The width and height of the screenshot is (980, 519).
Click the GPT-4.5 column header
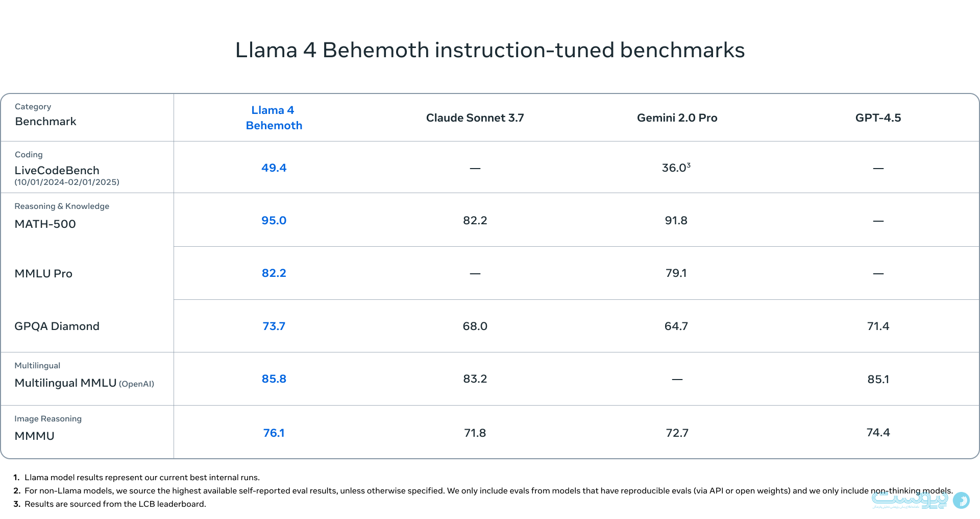[878, 118]
